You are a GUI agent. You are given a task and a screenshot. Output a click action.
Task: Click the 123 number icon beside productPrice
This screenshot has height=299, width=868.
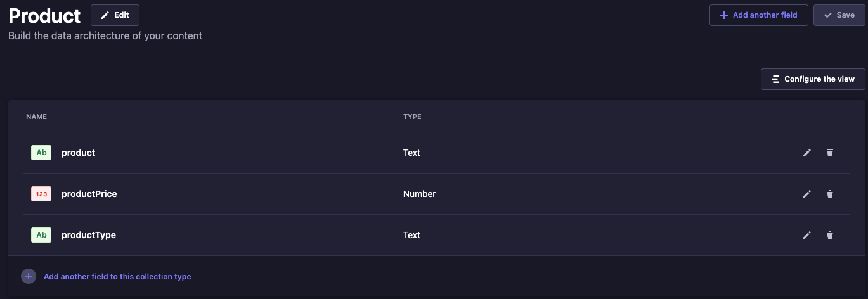pyautogui.click(x=41, y=194)
